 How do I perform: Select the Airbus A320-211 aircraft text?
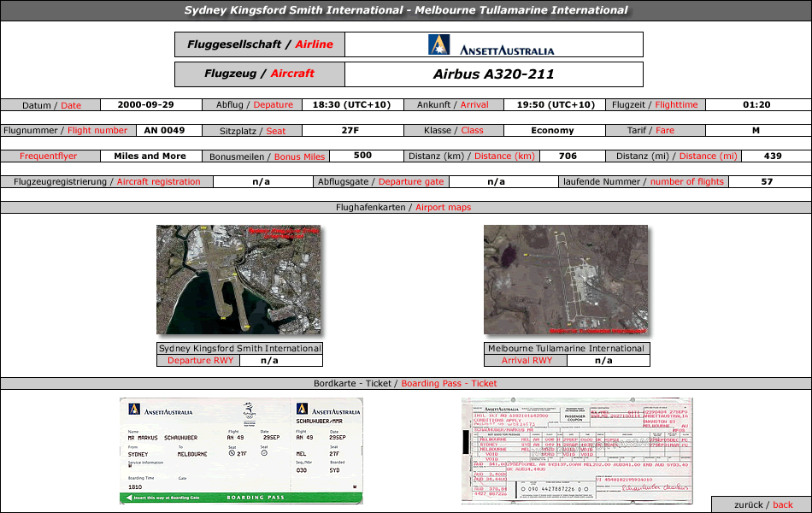[x=493, y=74]
